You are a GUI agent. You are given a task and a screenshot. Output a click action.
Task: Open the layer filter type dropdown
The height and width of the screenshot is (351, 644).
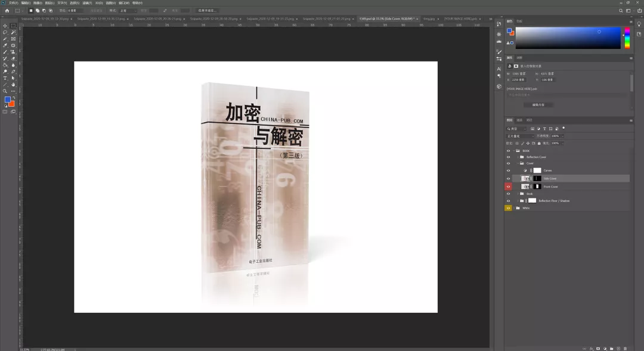(x=516, y=129)
